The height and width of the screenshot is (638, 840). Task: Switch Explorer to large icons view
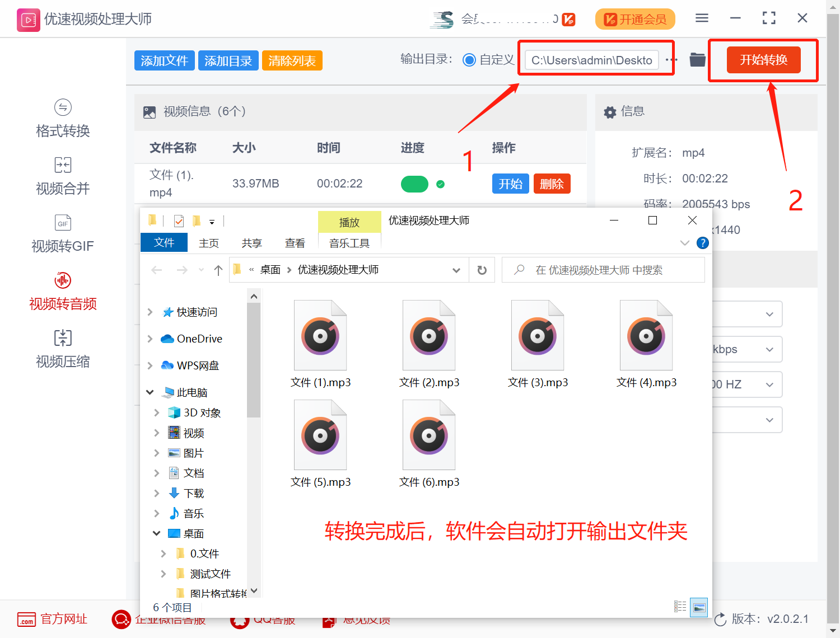click(699, 607)
